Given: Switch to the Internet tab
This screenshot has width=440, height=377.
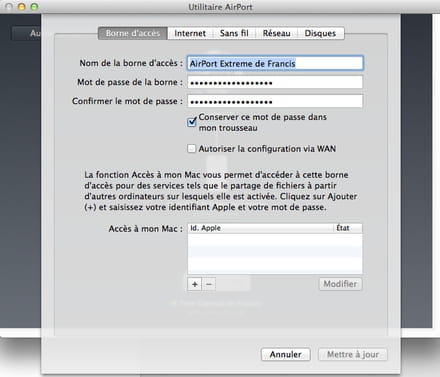Looking at the screenshot, I should (x=190, y=33).
